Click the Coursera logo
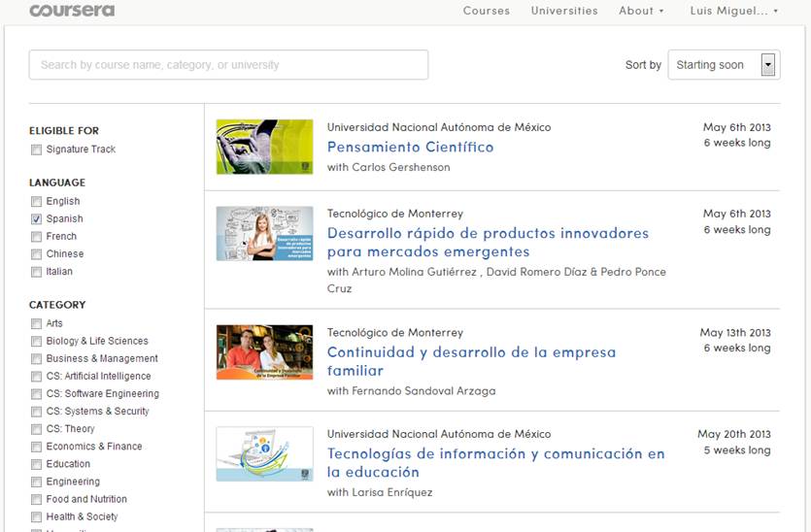The height and width of the screenshot is (532, 811). pyautogui.click(x=72, y=11)
